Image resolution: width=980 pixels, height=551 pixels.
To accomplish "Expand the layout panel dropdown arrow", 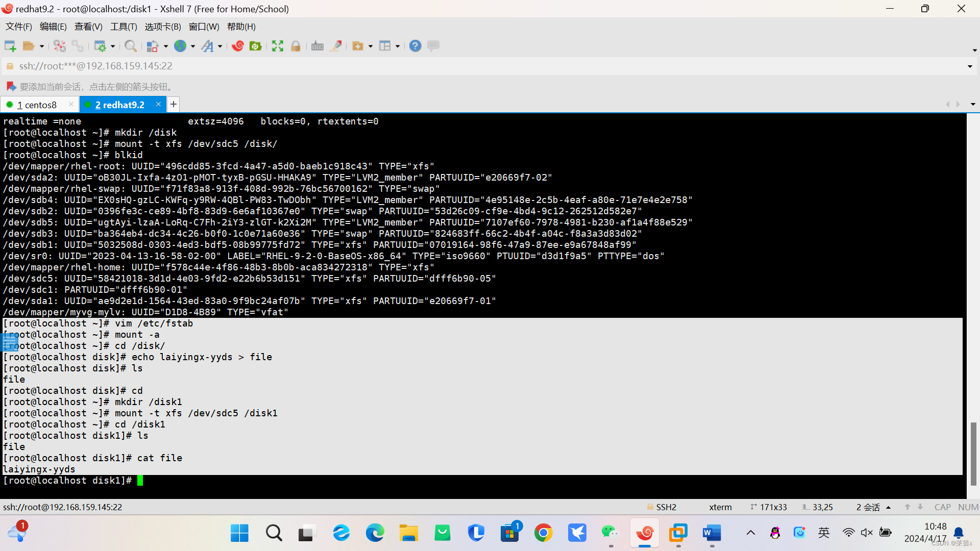I will point(398,46).
